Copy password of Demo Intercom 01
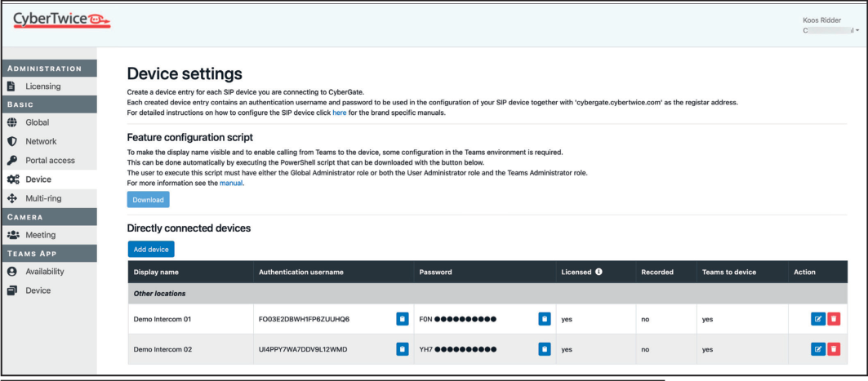868x381 pixels. [x=545, y=319]
